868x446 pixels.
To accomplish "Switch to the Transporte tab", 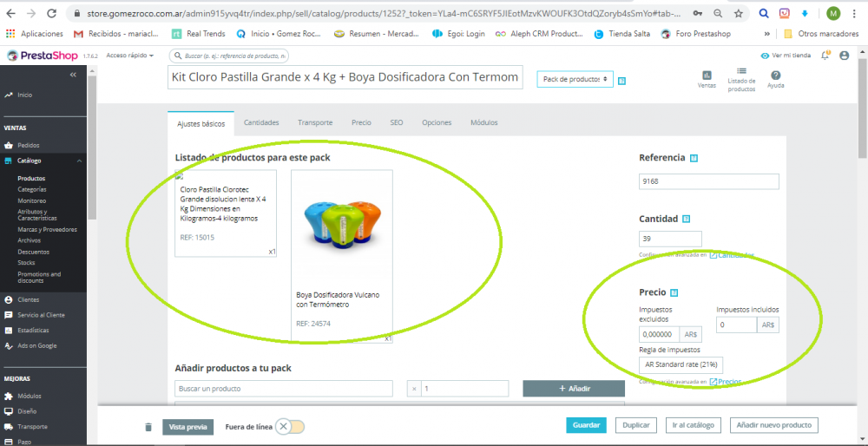I will (x=315, y=123).
